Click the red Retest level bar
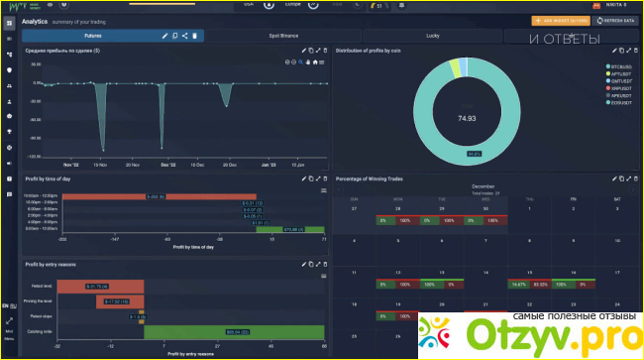 click(101, 287)
